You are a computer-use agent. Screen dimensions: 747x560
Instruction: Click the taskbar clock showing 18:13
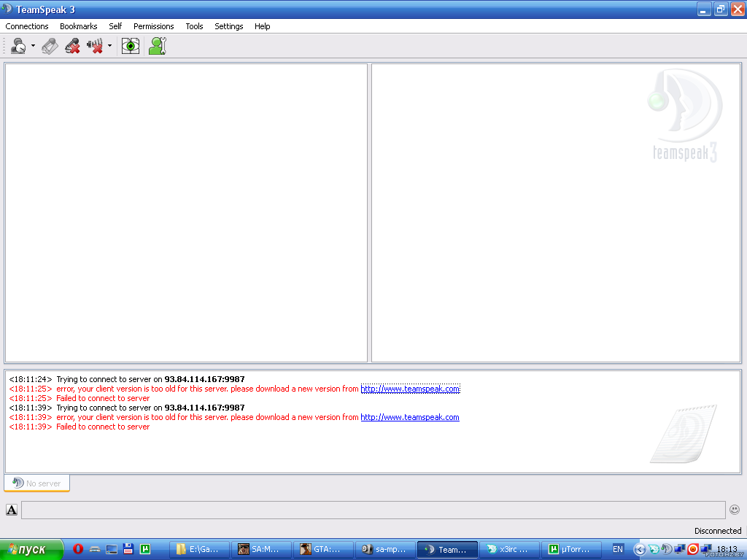point(727,549)
